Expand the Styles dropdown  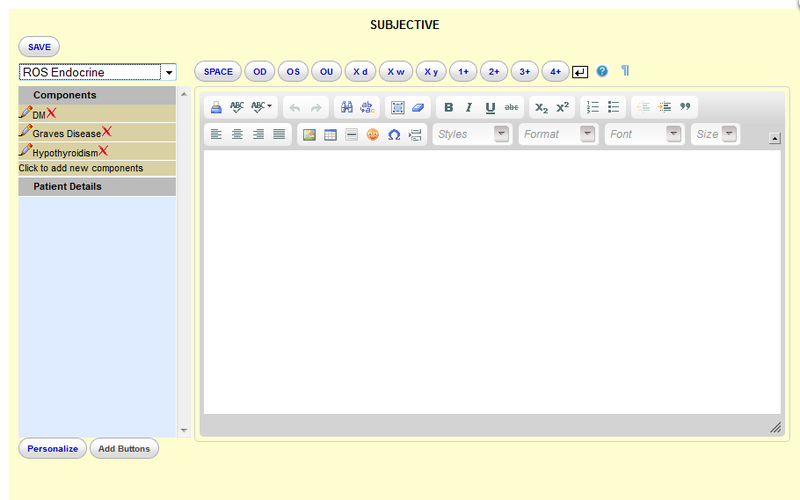pyautogui.click(x=471, y=134)
